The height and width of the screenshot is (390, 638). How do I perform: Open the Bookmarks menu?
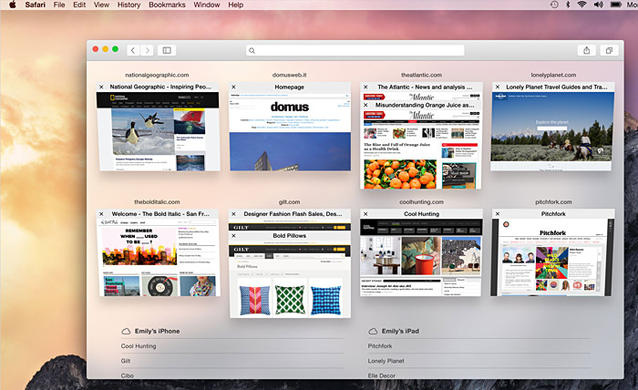click(167, 5)
